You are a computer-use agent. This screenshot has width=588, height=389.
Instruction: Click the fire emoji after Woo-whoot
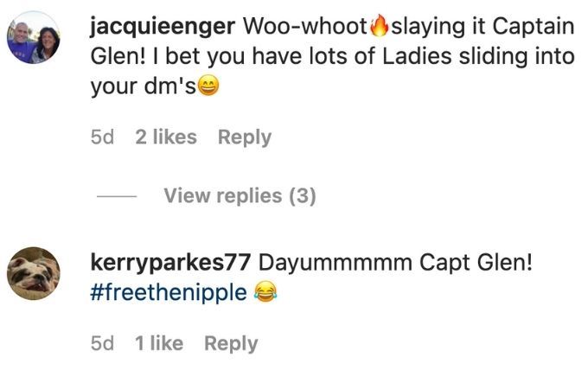(x=379, y=26)
